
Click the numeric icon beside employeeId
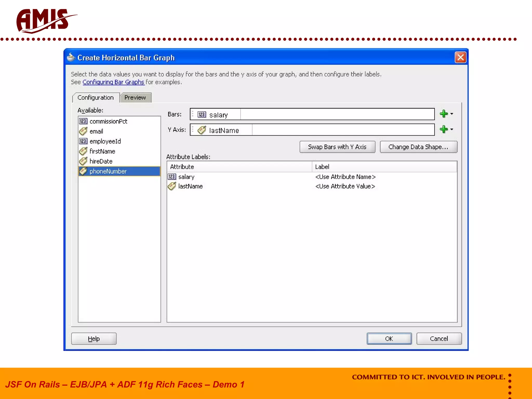[83, 141]
